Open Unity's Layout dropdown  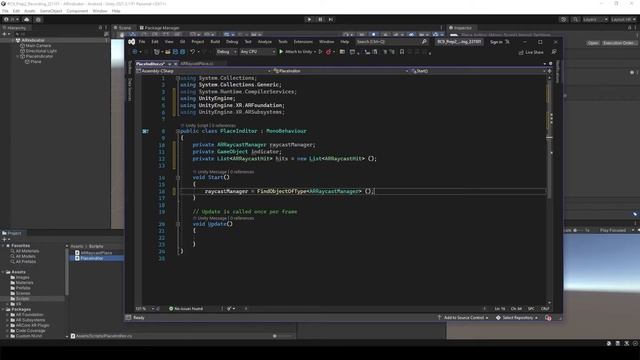[x=623, y=20]
